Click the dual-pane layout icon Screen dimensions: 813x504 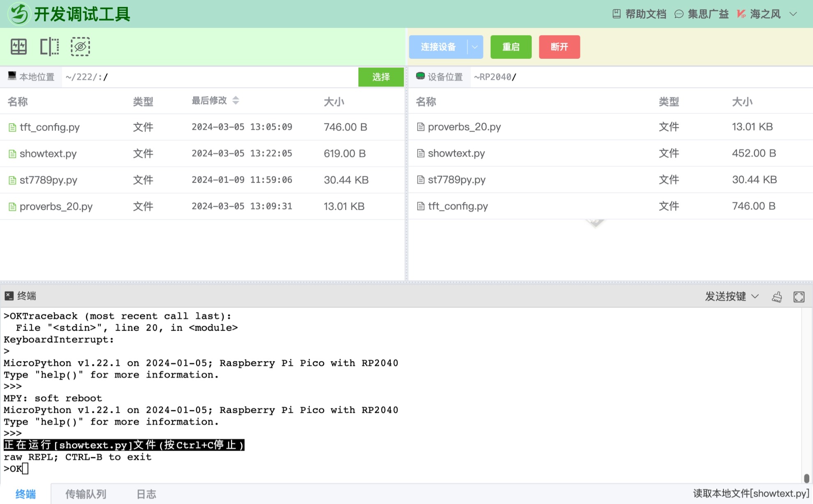tap(18, 47)
